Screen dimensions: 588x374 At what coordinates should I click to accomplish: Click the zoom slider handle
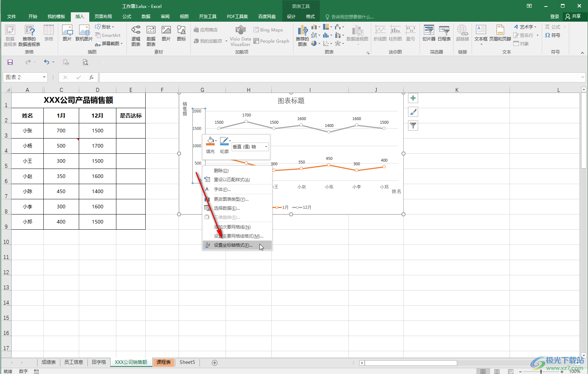pyautogui.click(x=541, y=371)
